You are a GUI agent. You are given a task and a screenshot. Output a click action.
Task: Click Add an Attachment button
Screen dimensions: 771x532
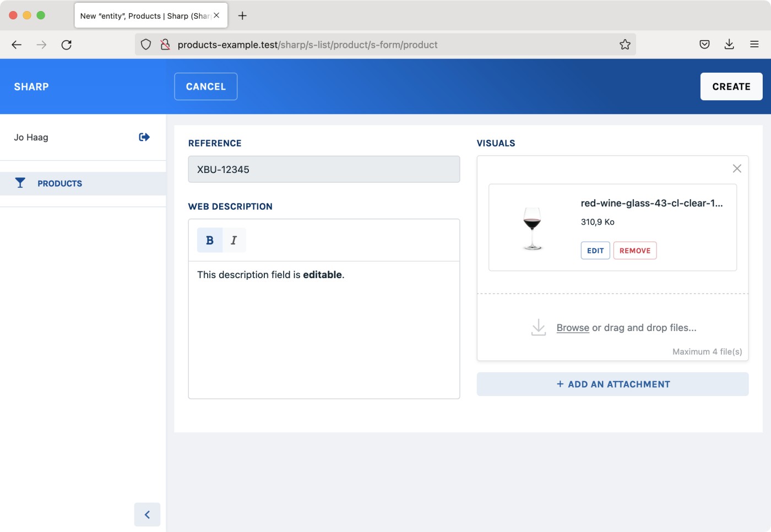tap(612, 384)
